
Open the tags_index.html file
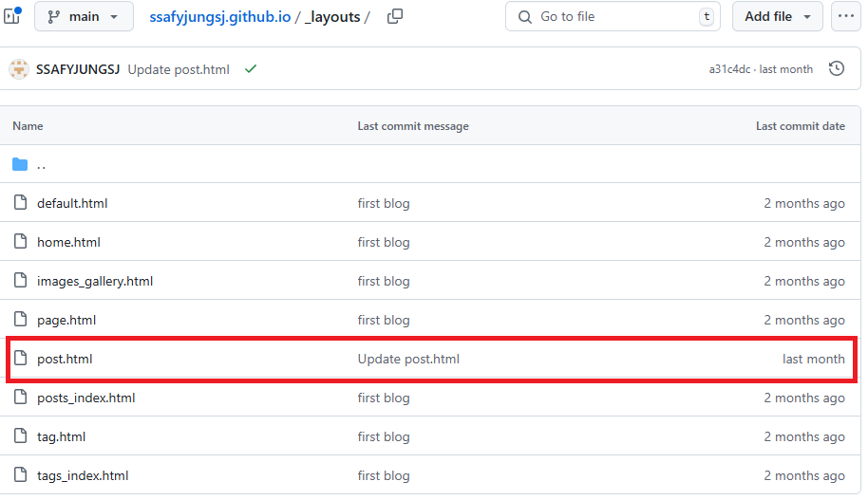point(83,475)
